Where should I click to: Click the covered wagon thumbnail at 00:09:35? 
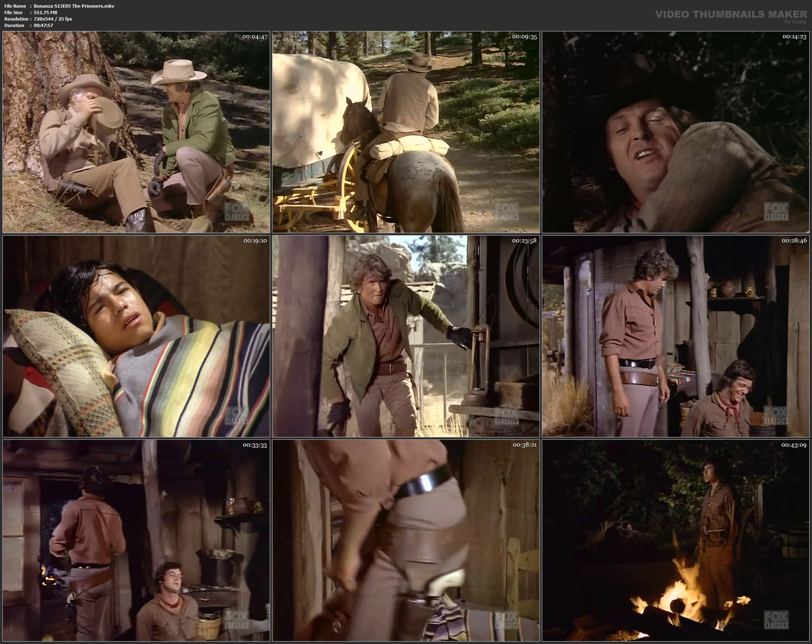pyautogui.click(x=406, y=132)
